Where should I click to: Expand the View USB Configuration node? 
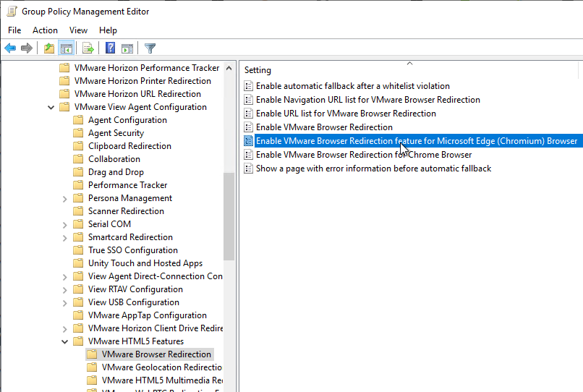(64, 303)
